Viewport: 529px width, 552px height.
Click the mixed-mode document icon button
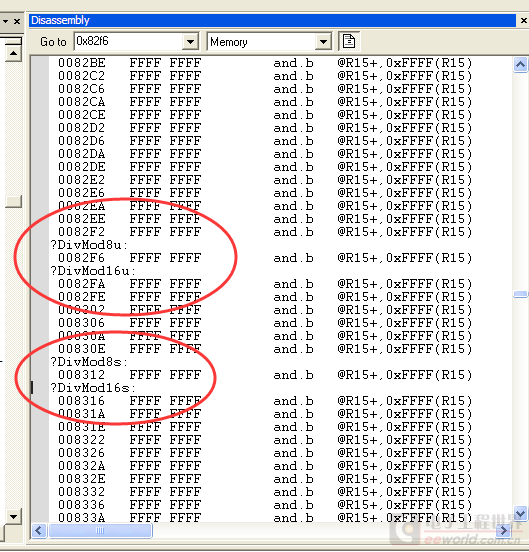[349, 42]
